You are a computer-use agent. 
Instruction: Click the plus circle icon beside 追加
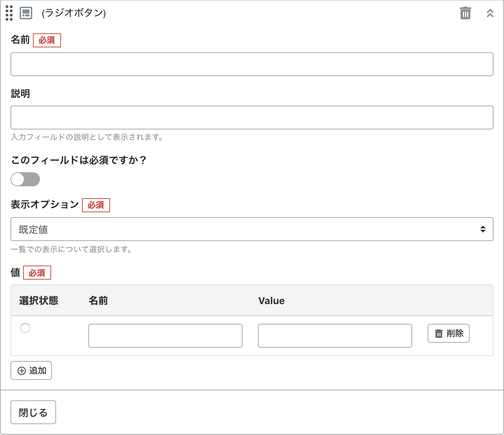(x=22, y=371)
